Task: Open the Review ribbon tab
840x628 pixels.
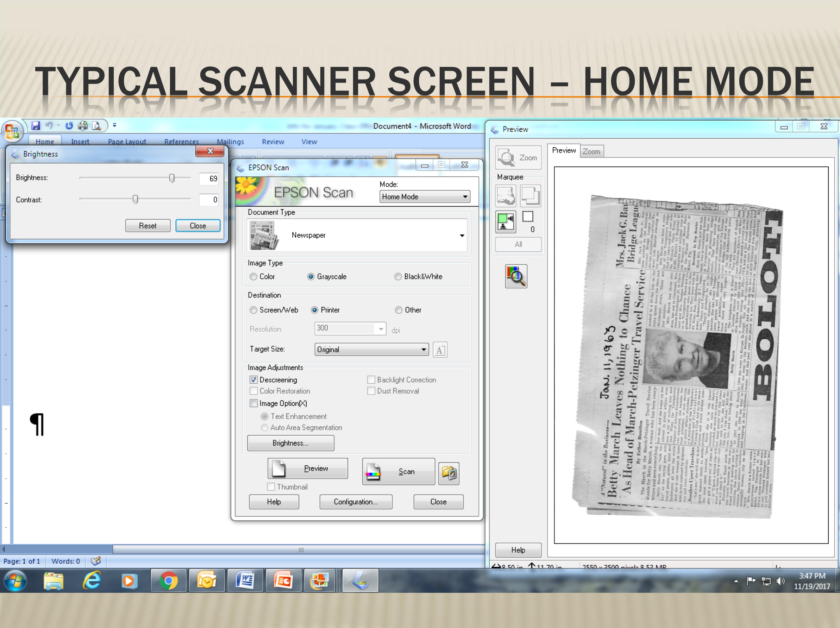Action: click(x=273, y=141)
